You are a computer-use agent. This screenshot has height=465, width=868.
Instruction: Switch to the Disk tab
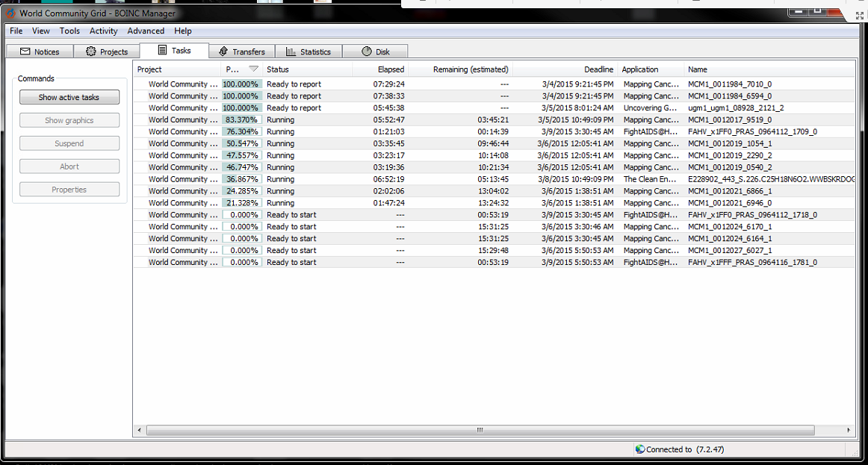[x=375, y=52]
